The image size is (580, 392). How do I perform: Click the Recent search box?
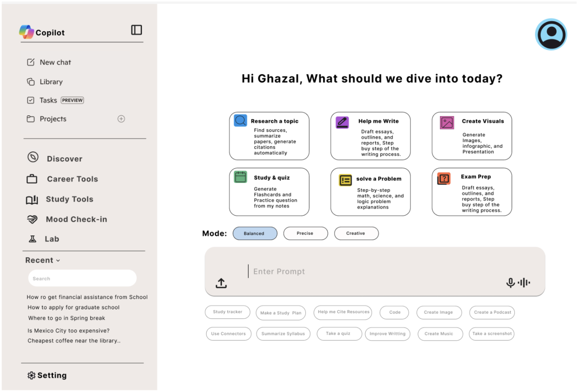(82, 278)
